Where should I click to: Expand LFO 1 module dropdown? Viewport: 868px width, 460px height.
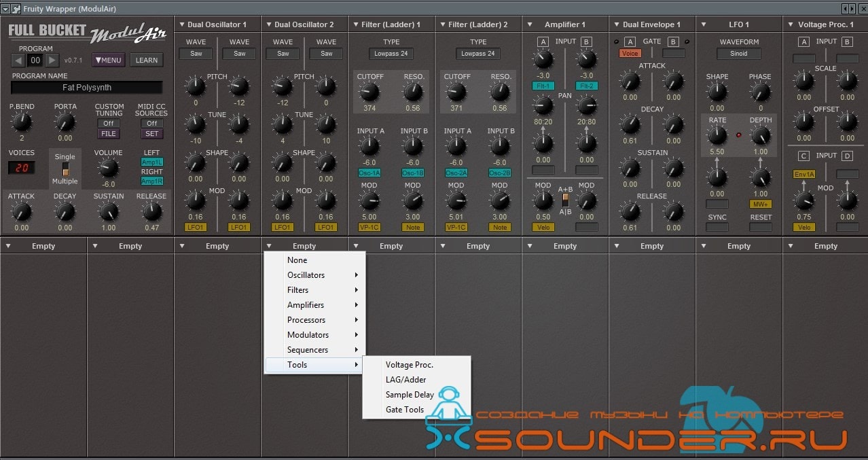pyautogui.click(x=703, y=24)
